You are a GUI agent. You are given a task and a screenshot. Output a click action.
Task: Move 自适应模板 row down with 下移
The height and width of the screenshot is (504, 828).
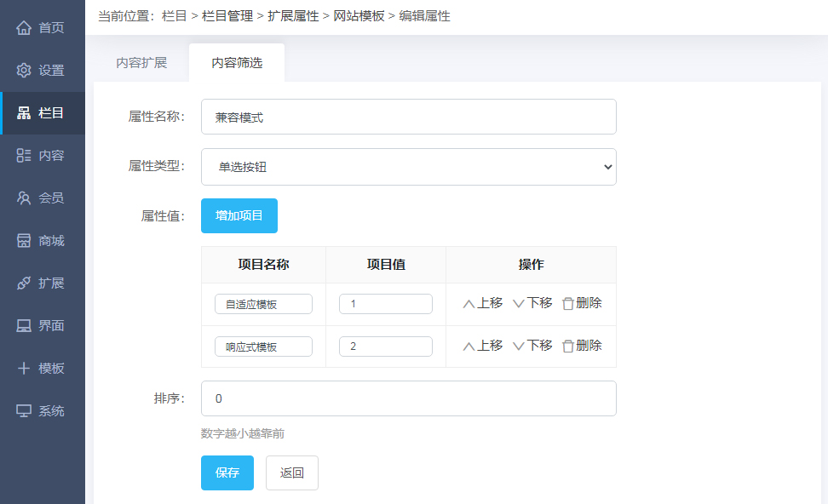point(532,303)
